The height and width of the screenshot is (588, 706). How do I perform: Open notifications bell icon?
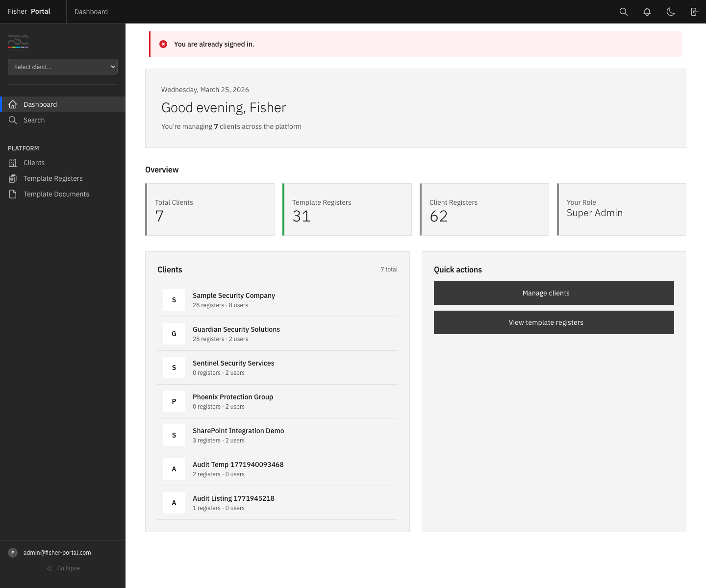click(x=647, y=12)
